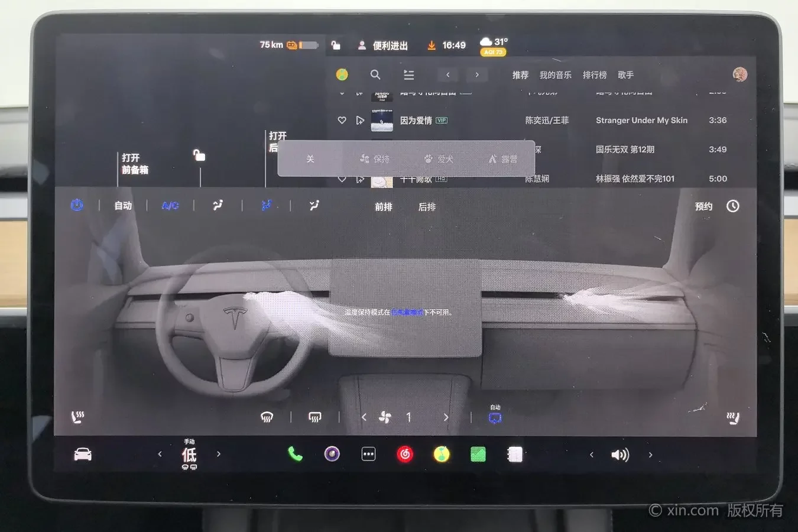Tap the 低 temperature setting
This screenshot has height=532, width=798.
189,454
